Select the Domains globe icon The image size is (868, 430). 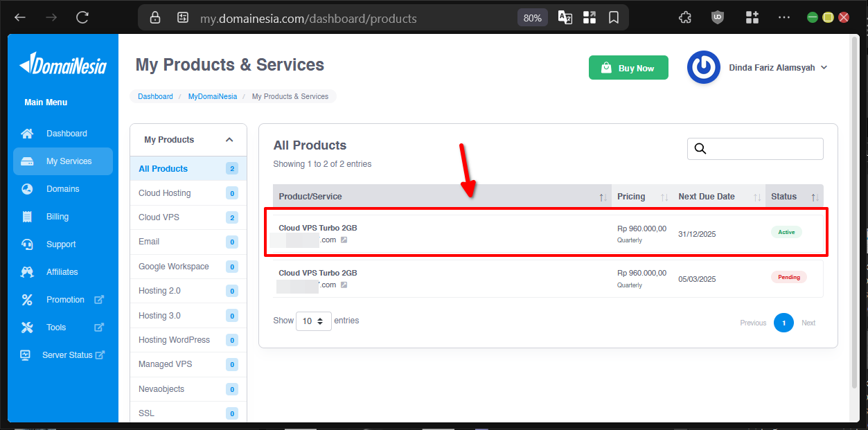coord(28,188)
